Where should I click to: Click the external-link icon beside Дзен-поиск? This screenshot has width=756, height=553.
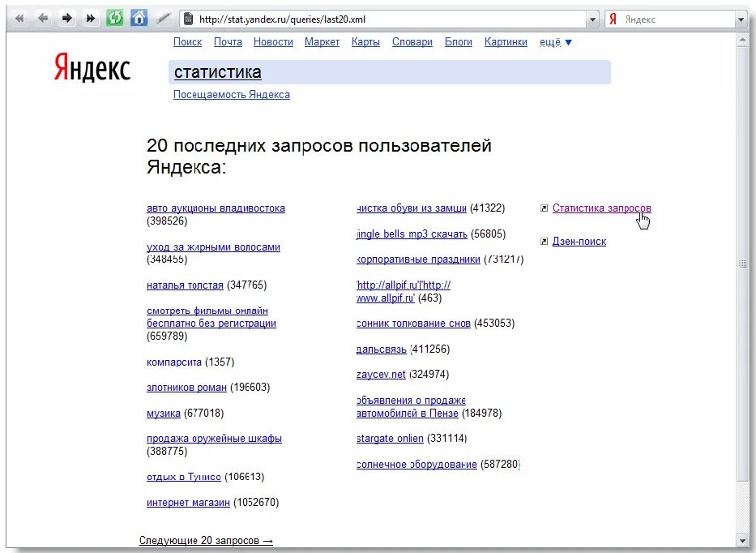544,242
